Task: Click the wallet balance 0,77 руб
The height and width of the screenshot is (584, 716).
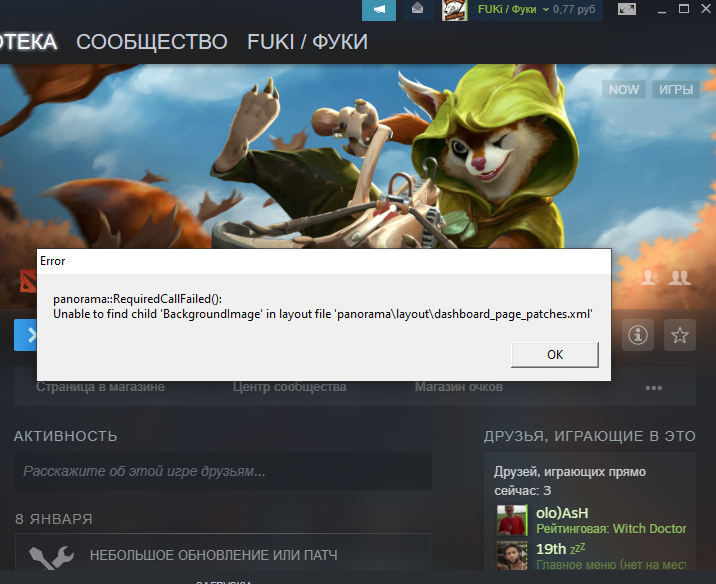Action: (574, 10)
